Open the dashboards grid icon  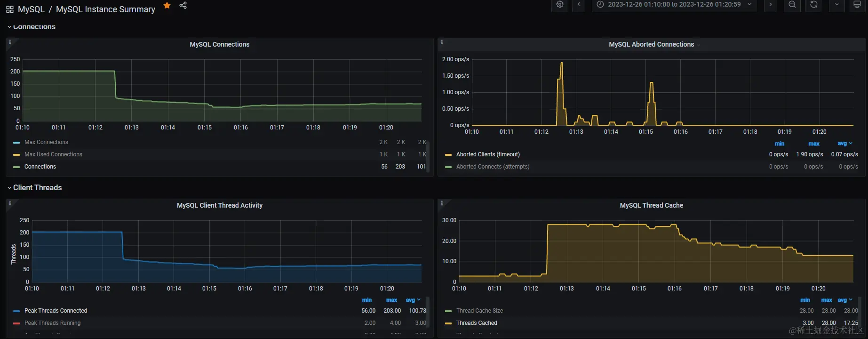(x=9, y=9)
